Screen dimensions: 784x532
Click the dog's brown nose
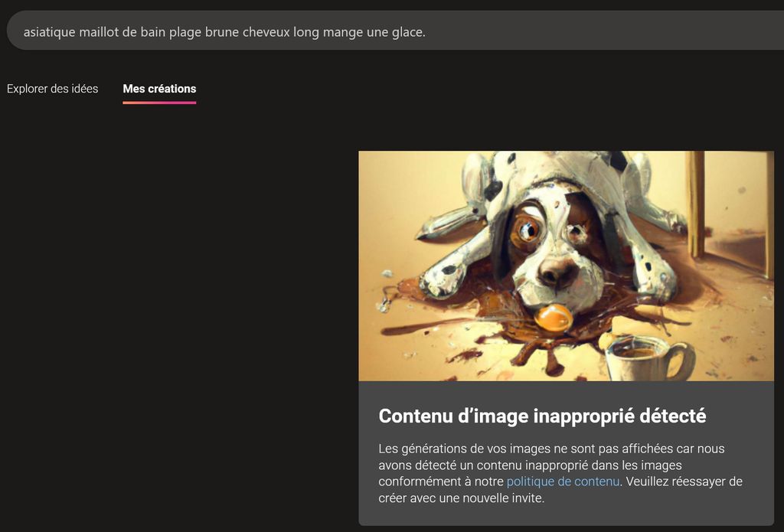(x=557, y=273)
